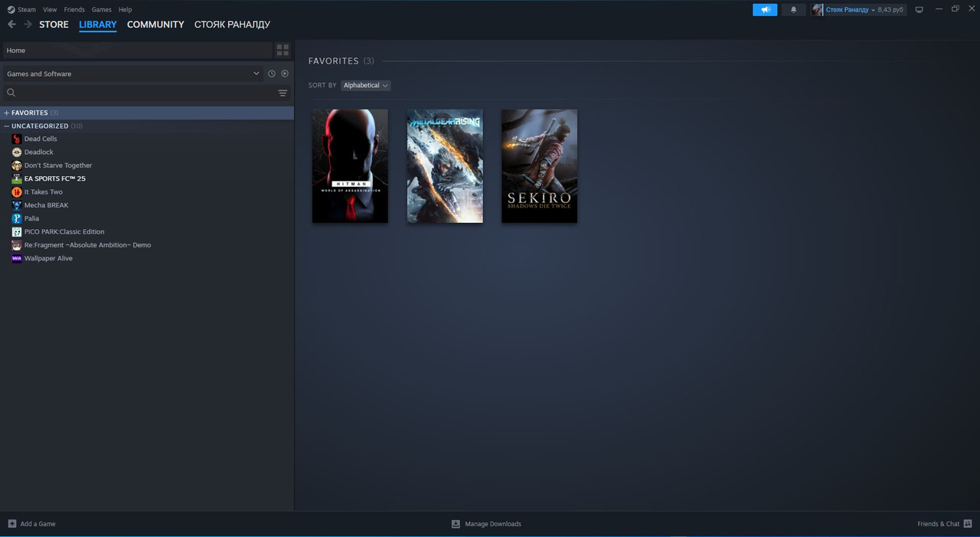Viewport: 980px width, 537px height.
Task: Select Palia in game list
Action: pos(31,218)
